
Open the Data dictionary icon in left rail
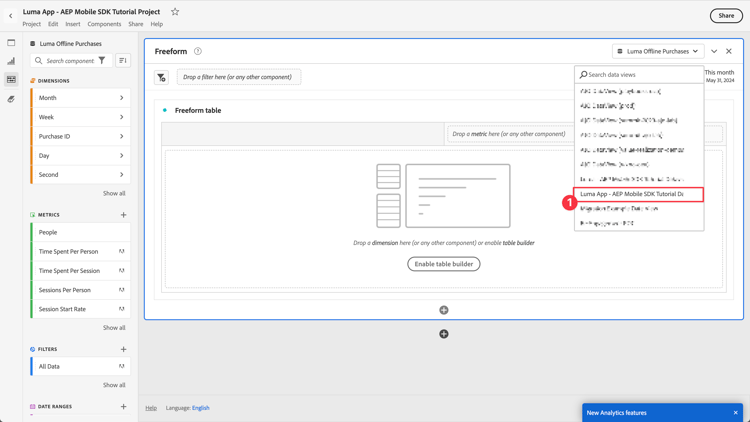11,99
